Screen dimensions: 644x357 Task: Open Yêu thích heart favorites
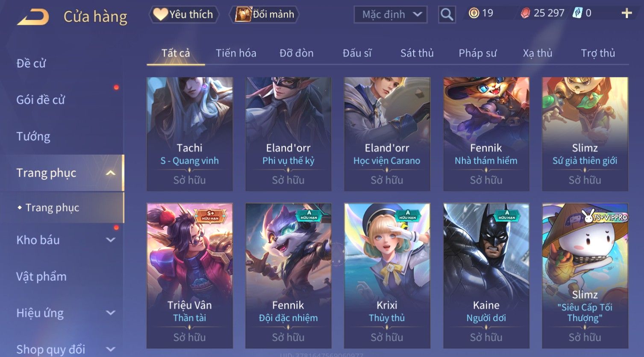(184, 15)
